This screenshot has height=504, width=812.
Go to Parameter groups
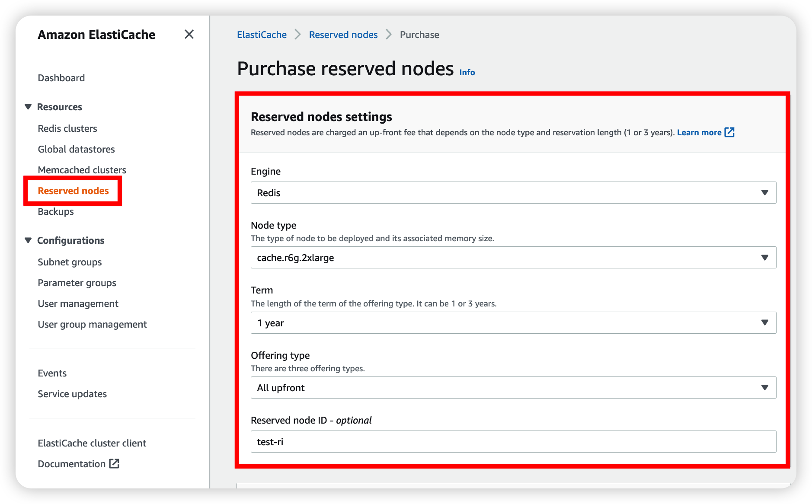pos(77,283)
